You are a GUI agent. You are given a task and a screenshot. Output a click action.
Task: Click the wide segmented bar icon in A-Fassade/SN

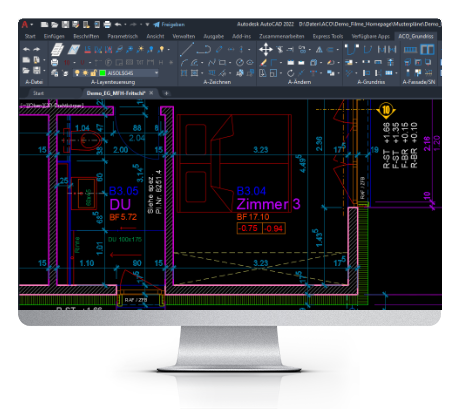coord(410,50)
